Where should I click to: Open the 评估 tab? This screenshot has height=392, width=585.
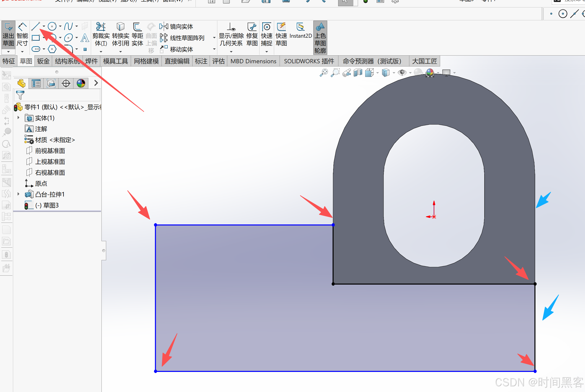[x=218, y=61]
